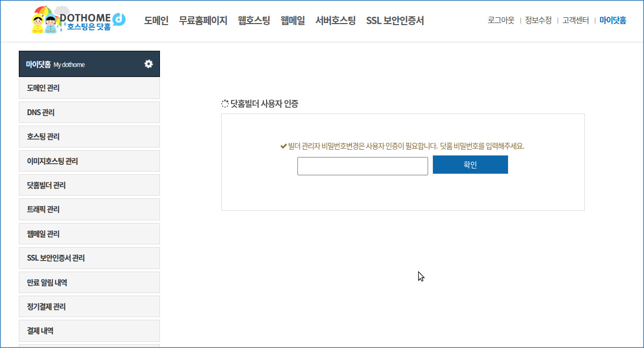644x348 pixels.
Task: Go to the 웹호스팅 menu
Action: tap(254, 21)
